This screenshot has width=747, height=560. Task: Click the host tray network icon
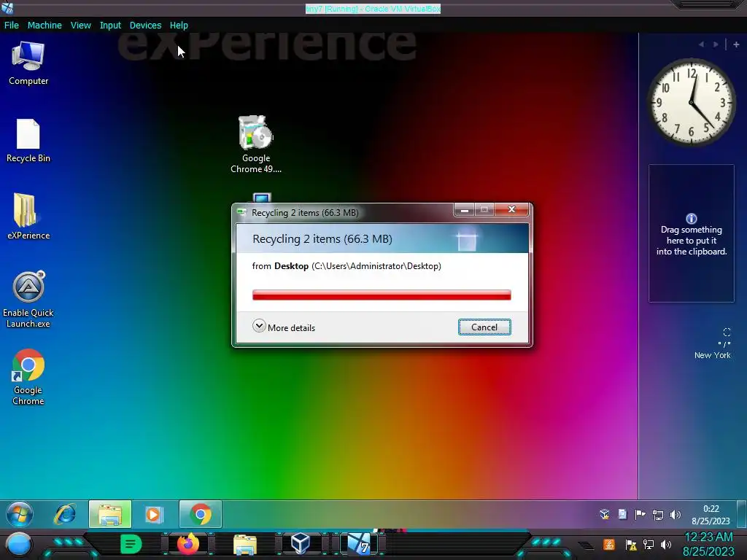[649, 545]
